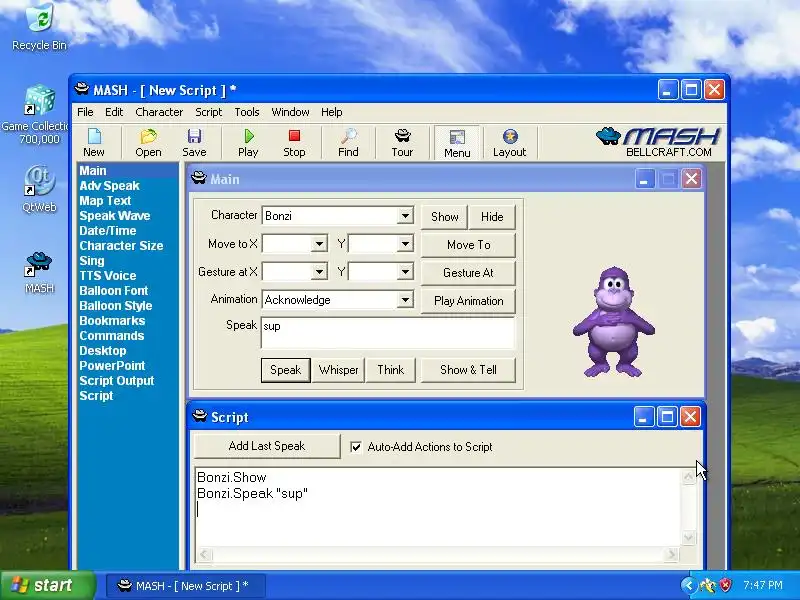Screen dimensions: 800x600
Task: Click the Whisper button
Action: point(338,370)
